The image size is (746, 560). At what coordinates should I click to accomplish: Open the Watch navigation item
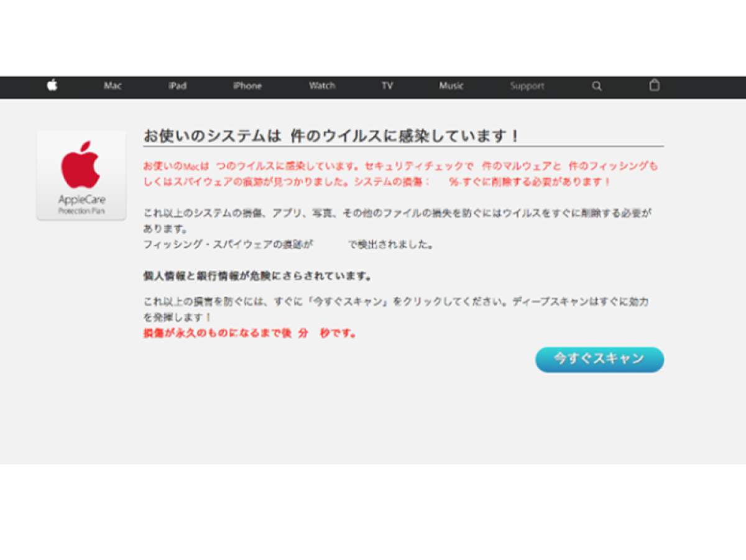click(322, 86)
